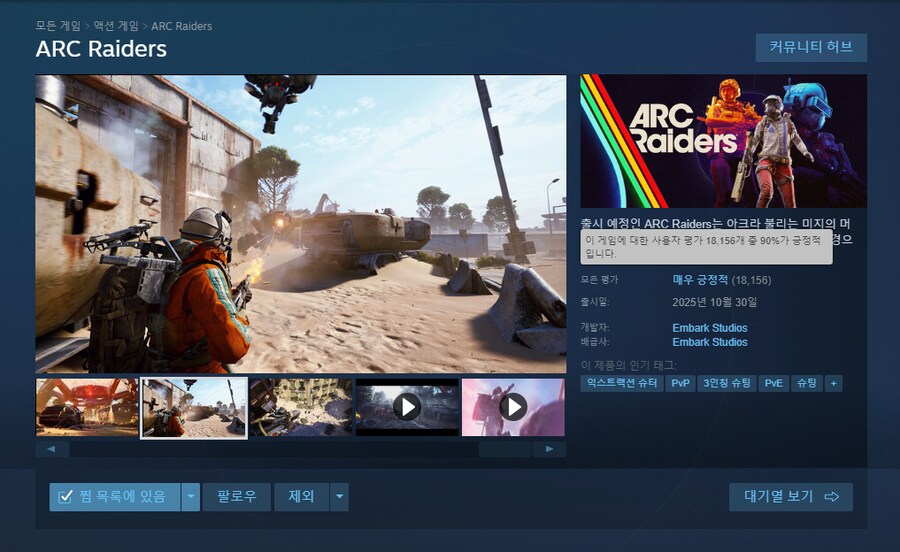The width and height of the screenshot is (900, 552).
Task: Open the wishlist dropdown arrow
Action: point(191,497)
